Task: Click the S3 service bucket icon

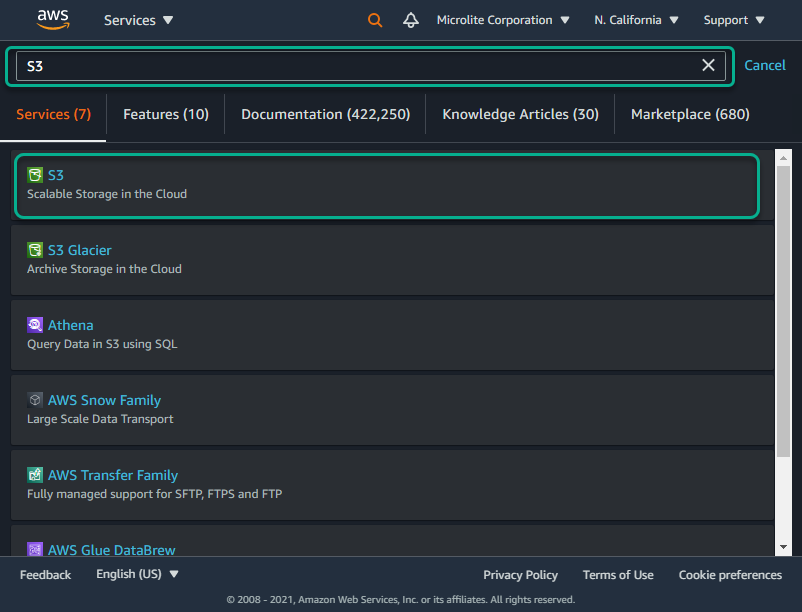Action: pos(35,175)
